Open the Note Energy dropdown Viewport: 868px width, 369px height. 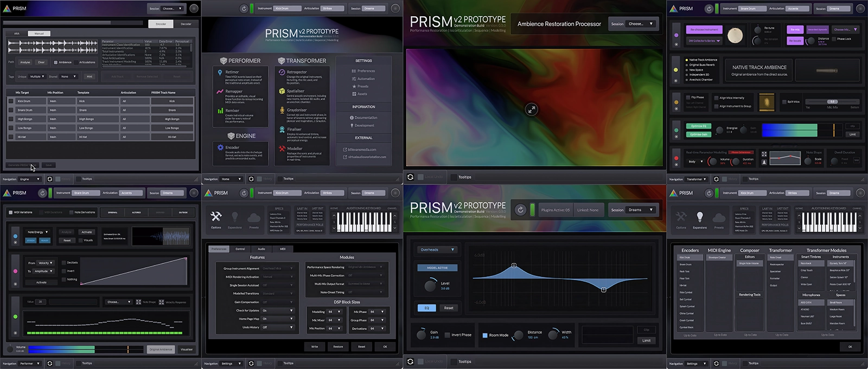pos(38,232)
